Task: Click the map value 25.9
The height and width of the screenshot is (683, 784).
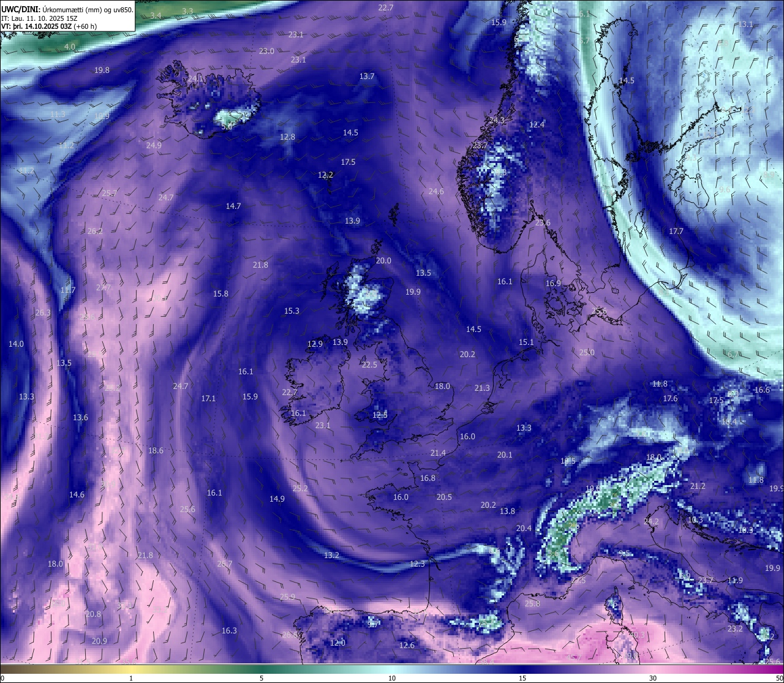Action: [x=287, y=597]
